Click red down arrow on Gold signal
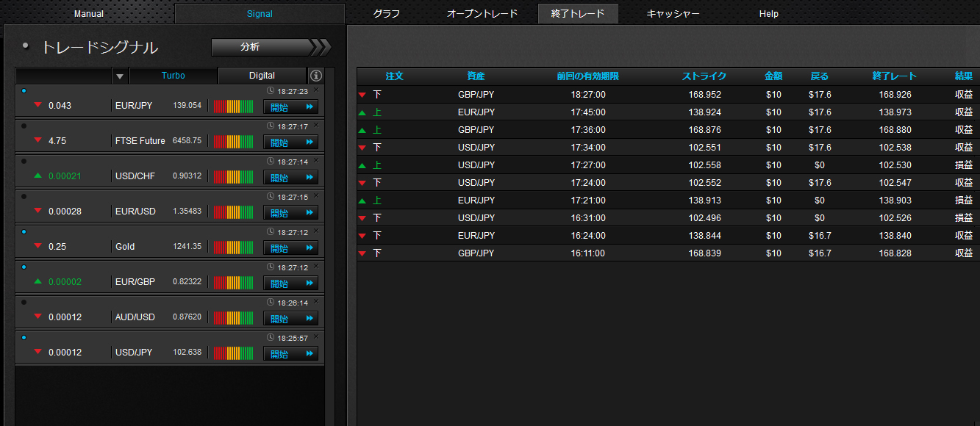 [38, 246]
